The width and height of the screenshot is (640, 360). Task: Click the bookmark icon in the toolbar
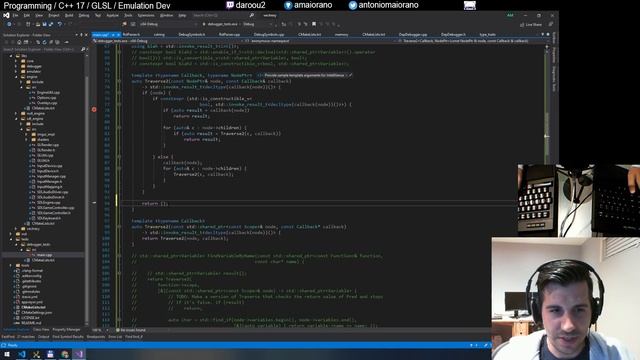tap(314, 24)
